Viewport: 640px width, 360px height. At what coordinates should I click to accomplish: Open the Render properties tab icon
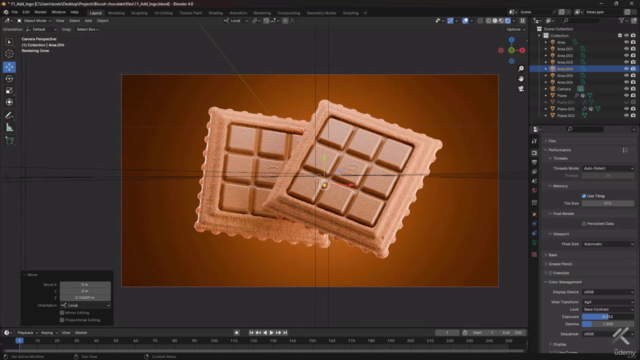point(534,153)
